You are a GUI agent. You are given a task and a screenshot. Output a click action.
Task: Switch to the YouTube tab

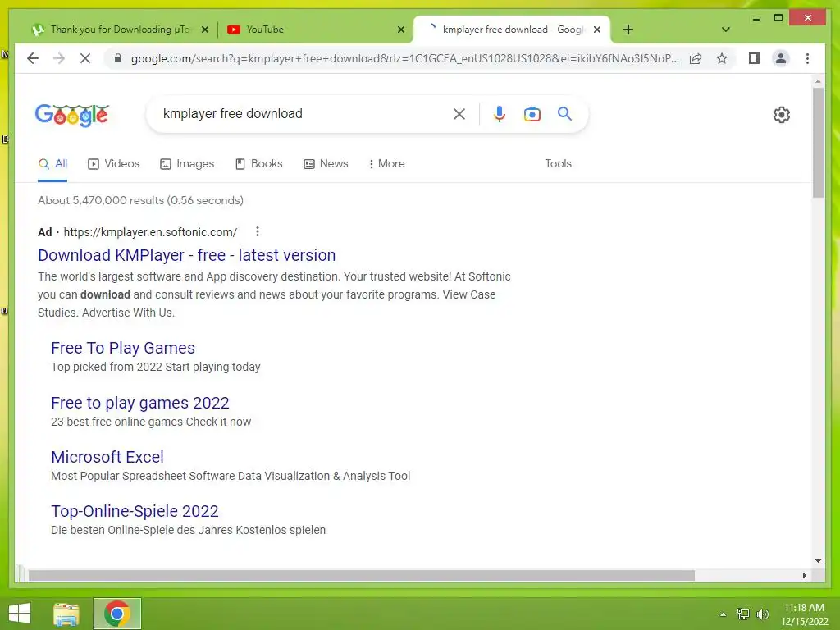click(x=315, y=30)
